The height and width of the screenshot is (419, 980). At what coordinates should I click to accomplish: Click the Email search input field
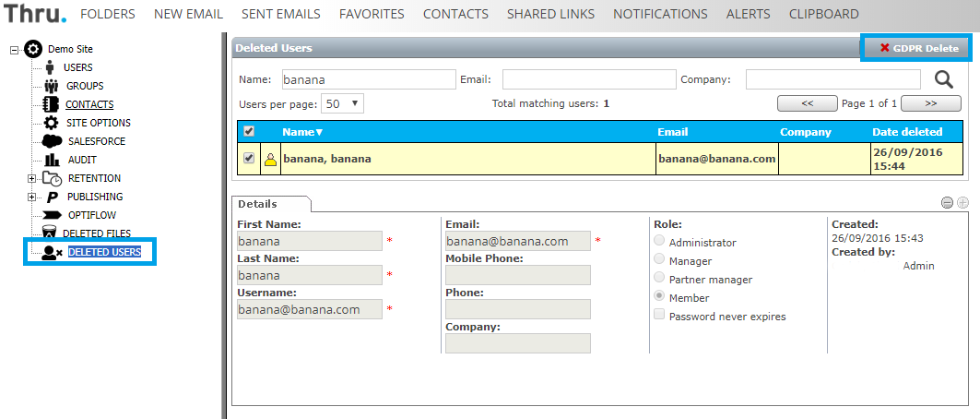pos(587,79)
